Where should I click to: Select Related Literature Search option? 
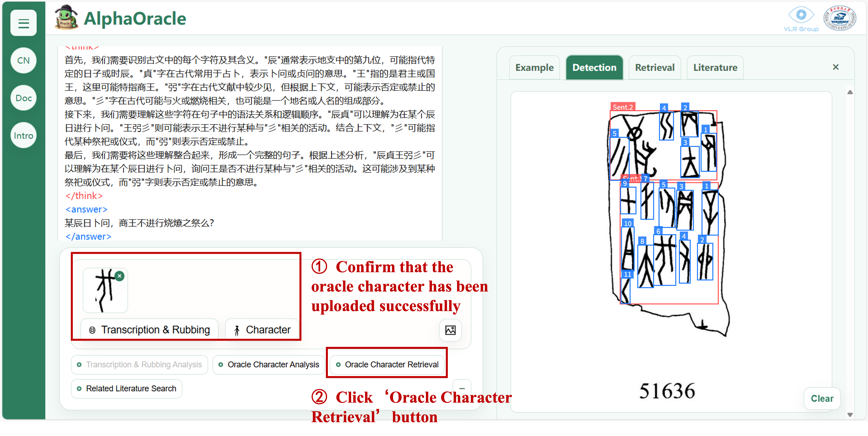[126, 388]
